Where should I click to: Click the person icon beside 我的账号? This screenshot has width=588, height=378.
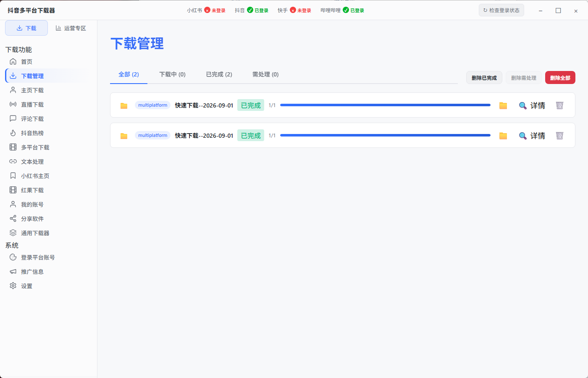(13, 205)
